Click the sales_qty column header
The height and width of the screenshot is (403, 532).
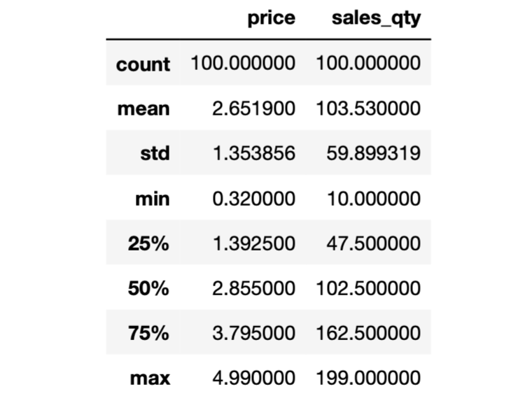click(x=377, y=18)
